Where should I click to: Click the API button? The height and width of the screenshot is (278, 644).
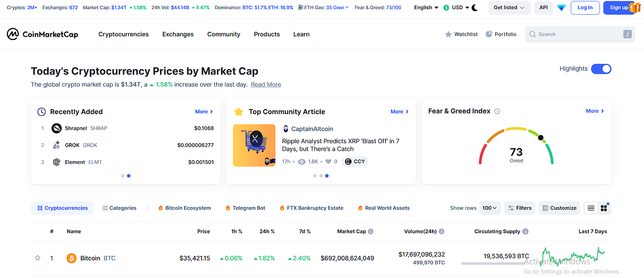(x=543, y=7)
